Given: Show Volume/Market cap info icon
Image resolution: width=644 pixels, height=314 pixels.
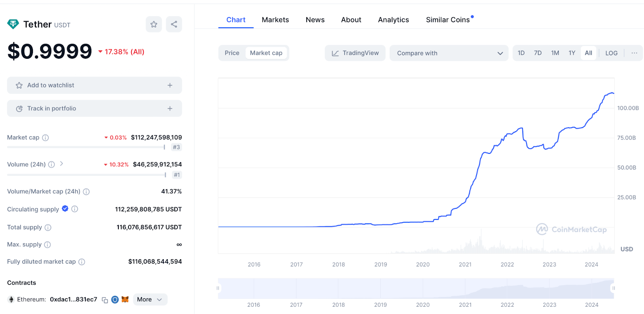Looking at the screenshot, I should [x=86, y=192].
